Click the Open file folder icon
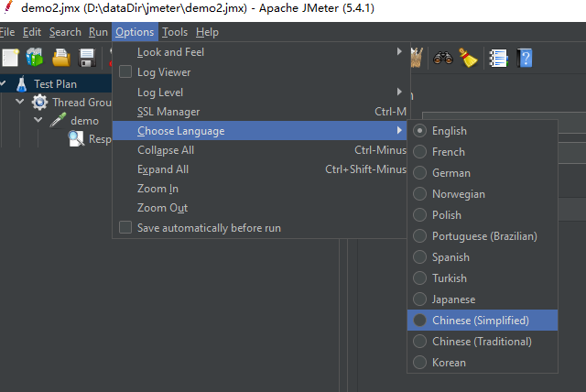 pos(61,58)
